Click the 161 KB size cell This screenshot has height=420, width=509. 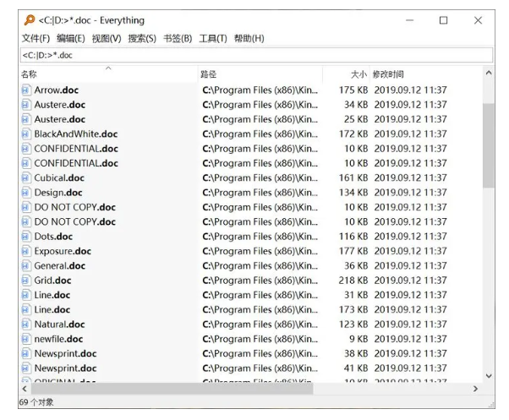(x=353, y=177)
